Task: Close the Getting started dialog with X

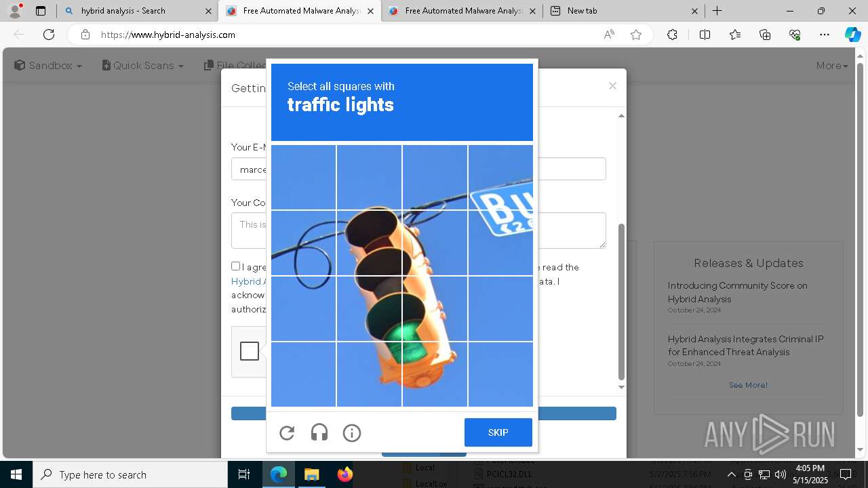Action: coord(612,86)
